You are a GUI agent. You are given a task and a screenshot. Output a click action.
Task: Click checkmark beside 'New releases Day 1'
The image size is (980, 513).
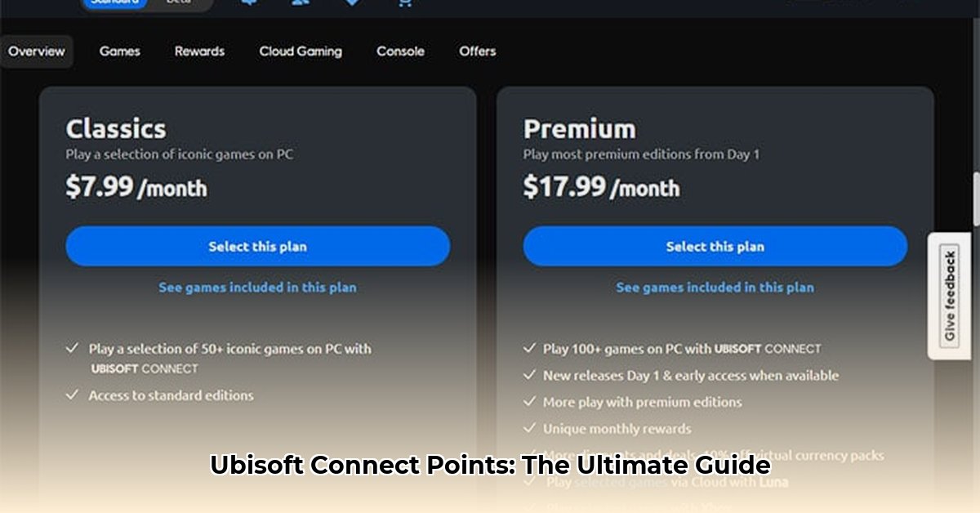click(529, 376)
